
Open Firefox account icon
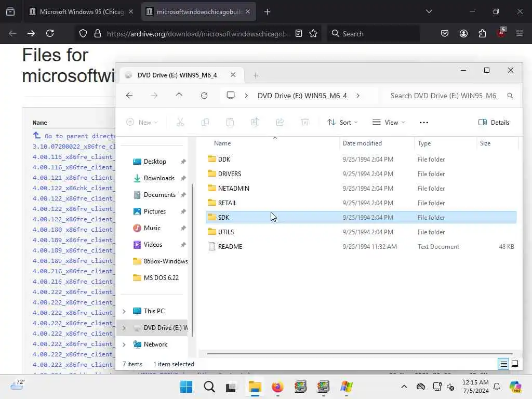463,33
